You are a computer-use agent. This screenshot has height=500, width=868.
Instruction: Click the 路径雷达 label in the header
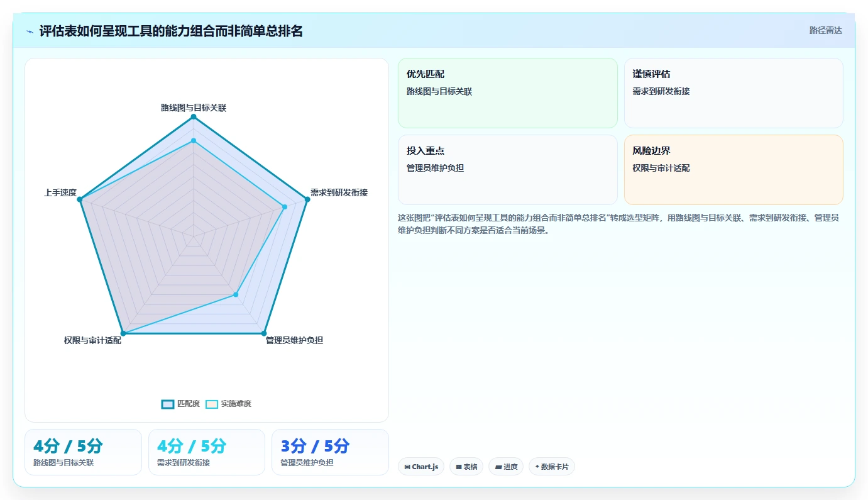825,30
